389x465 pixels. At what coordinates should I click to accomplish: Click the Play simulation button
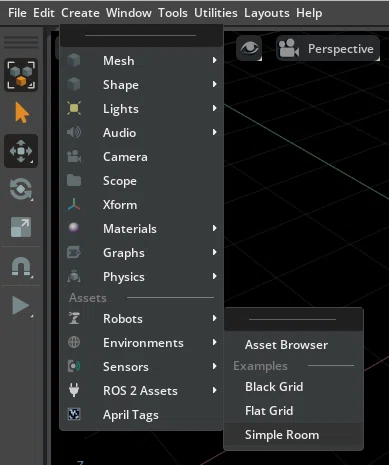[21, 305]
